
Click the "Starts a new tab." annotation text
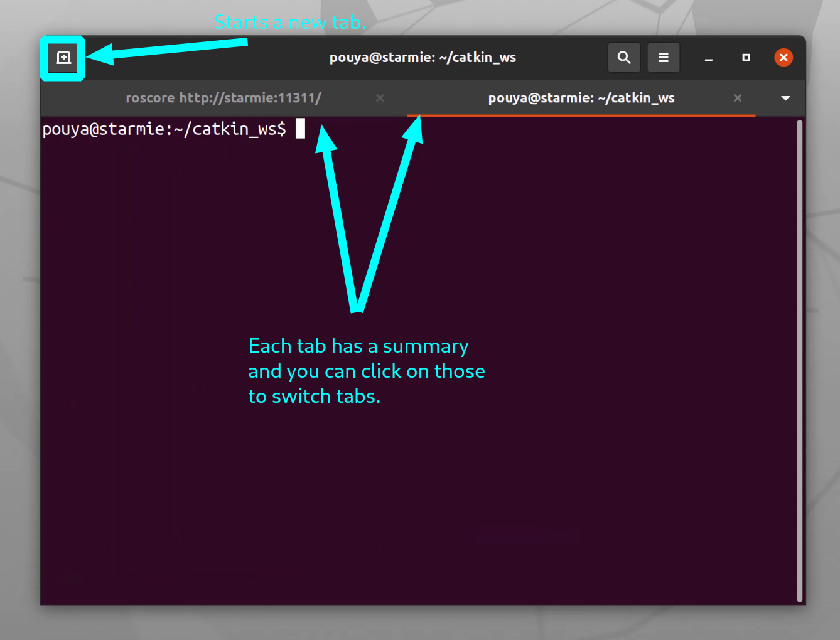tap(289, 23)
